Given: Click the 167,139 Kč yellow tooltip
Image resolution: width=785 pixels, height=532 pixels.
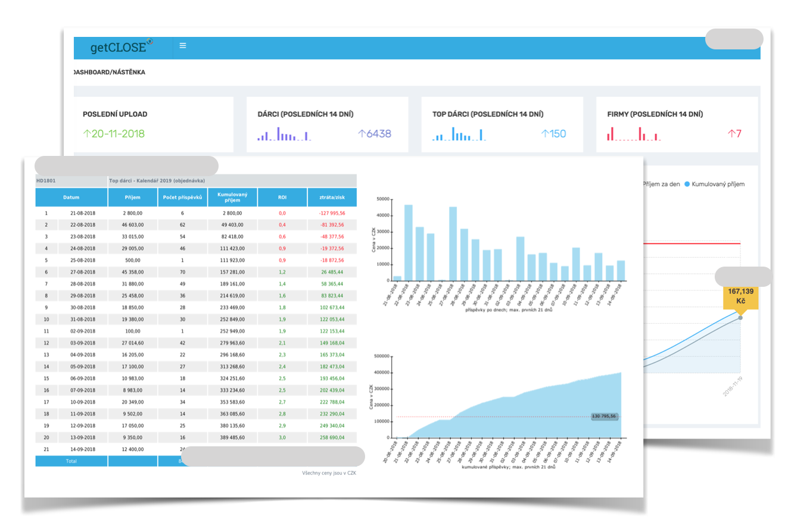Looking at the screenshot, I should (x=740, y=296).
